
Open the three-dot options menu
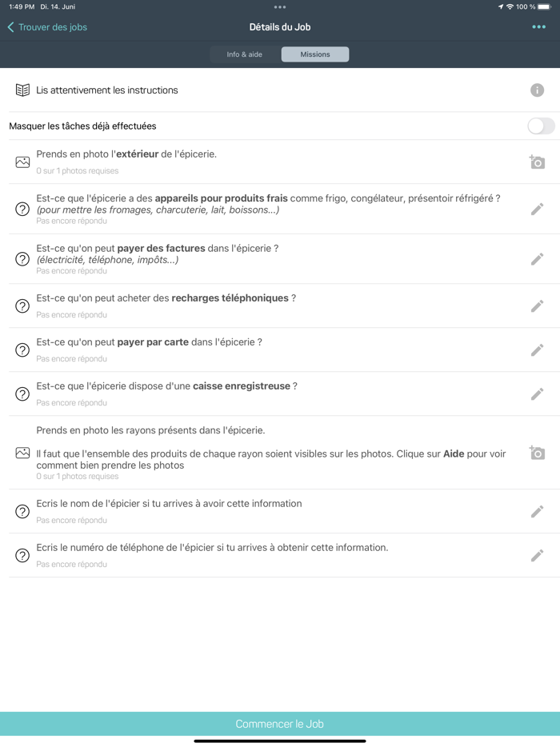point(539,26)
